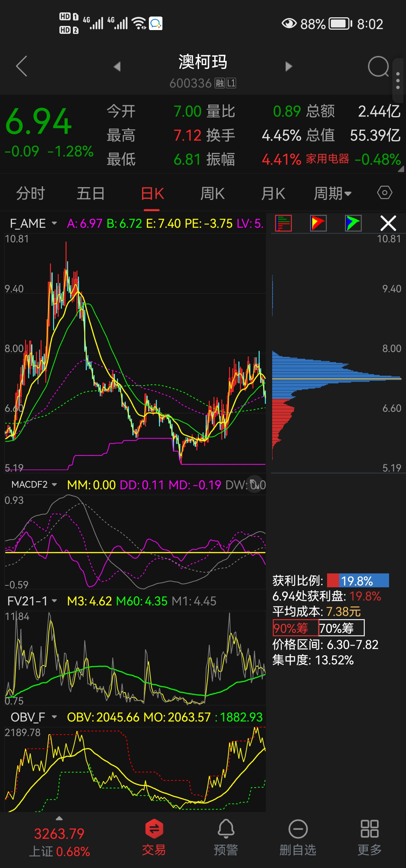Open the 周期 period dropdown
Image resolution: width=406 pixels, height=868 pixels.
tap(333, 194)
